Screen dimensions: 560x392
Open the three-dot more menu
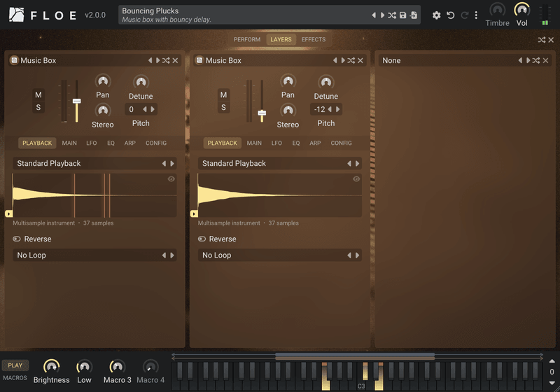coord(476,15)
